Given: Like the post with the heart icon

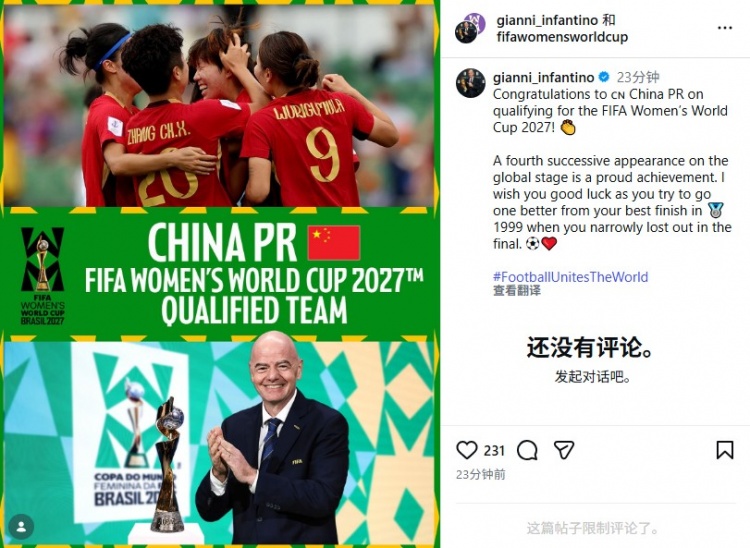Looking at the screenshot, I should (467, 450).
